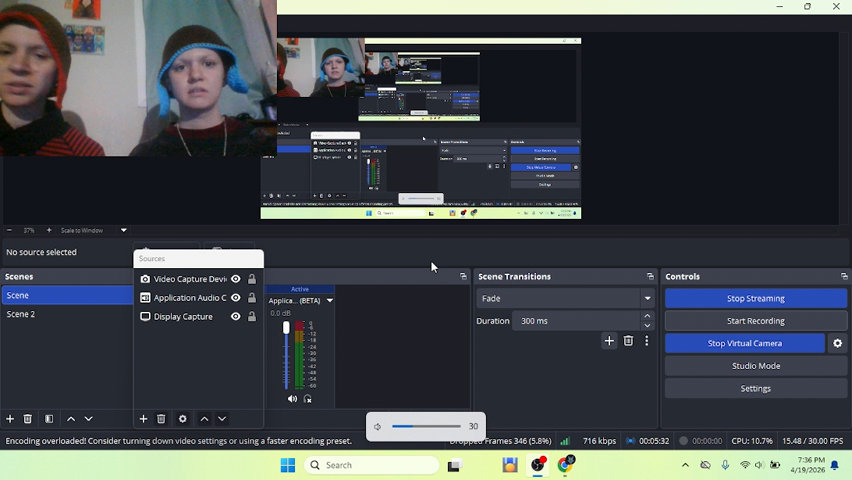This screenshot has height=480, width=852.
Task: Lock the Display Capture source
Action: coord(252,316)
